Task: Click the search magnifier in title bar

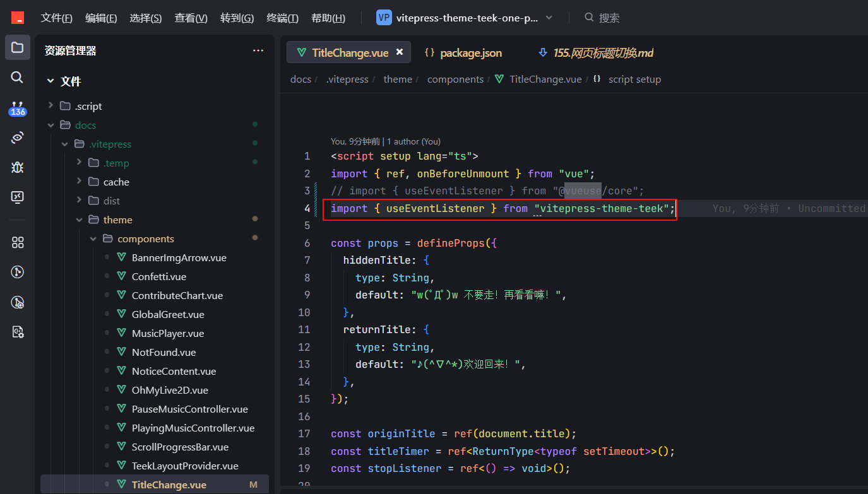Action: click(589, 18)
